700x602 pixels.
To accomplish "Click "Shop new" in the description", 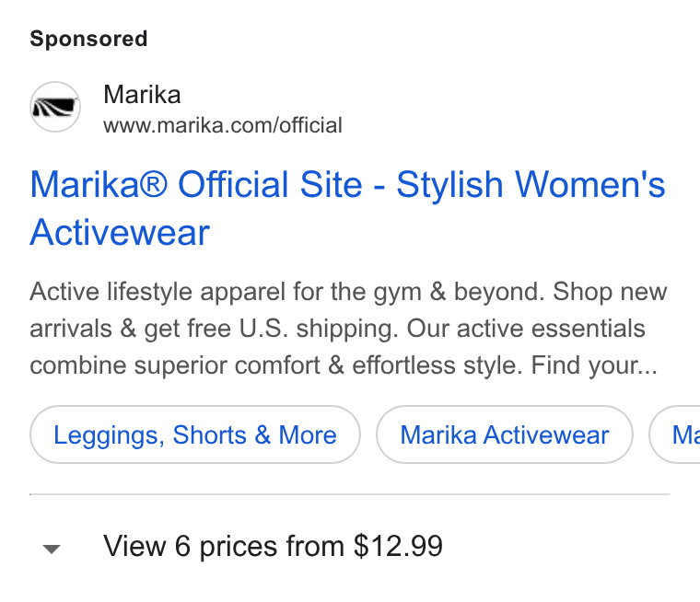I will tap(610, 293).
